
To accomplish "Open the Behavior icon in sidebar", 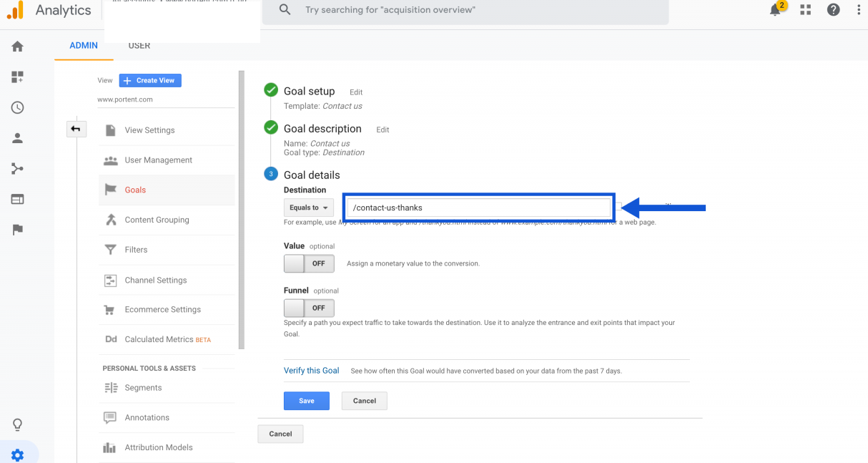I will [17, 199].
